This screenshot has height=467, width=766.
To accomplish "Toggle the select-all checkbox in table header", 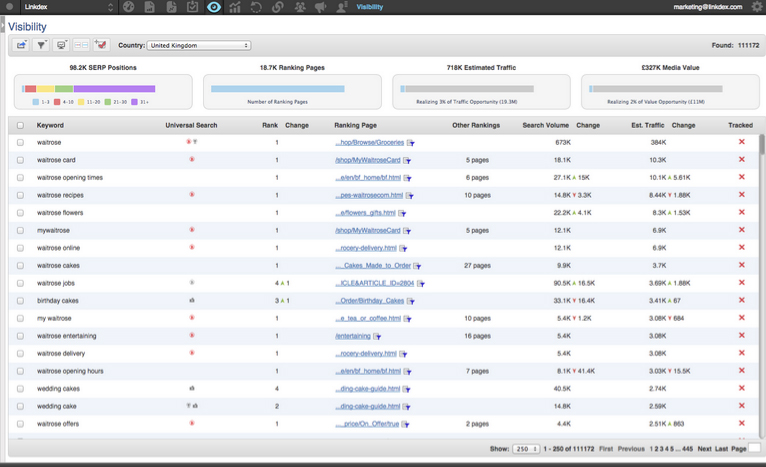I will [20, 125].
